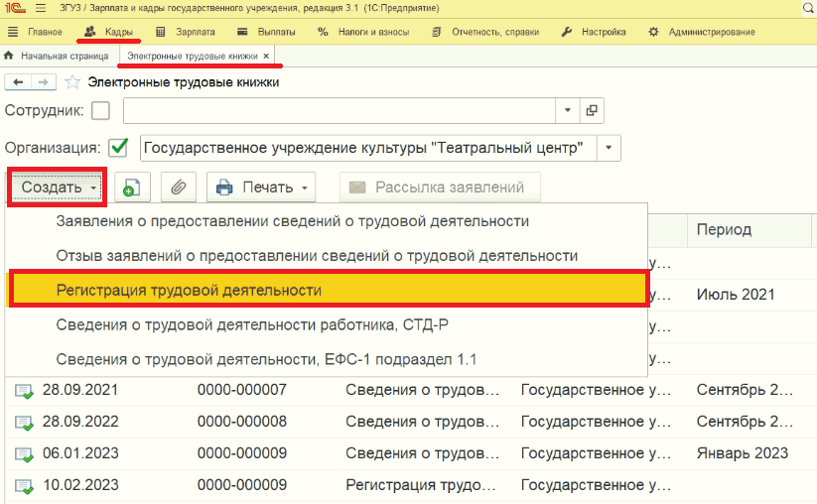
Task: Click number 0000-000009 in 06.01.2023 row
Action: [242, 453]
